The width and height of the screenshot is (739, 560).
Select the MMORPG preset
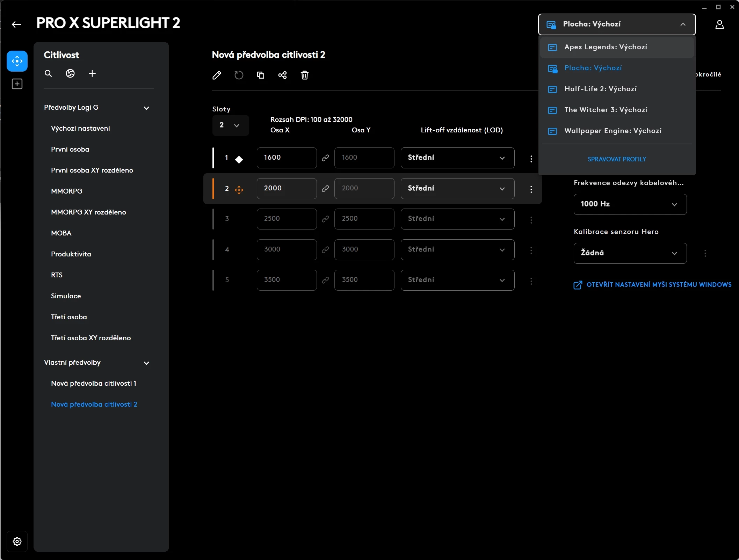coord(66,191)
